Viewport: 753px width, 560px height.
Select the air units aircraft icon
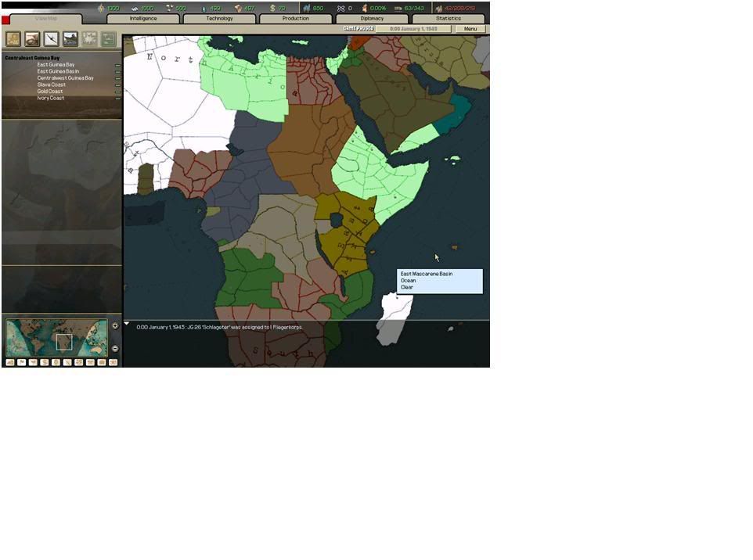coord(51,38)
